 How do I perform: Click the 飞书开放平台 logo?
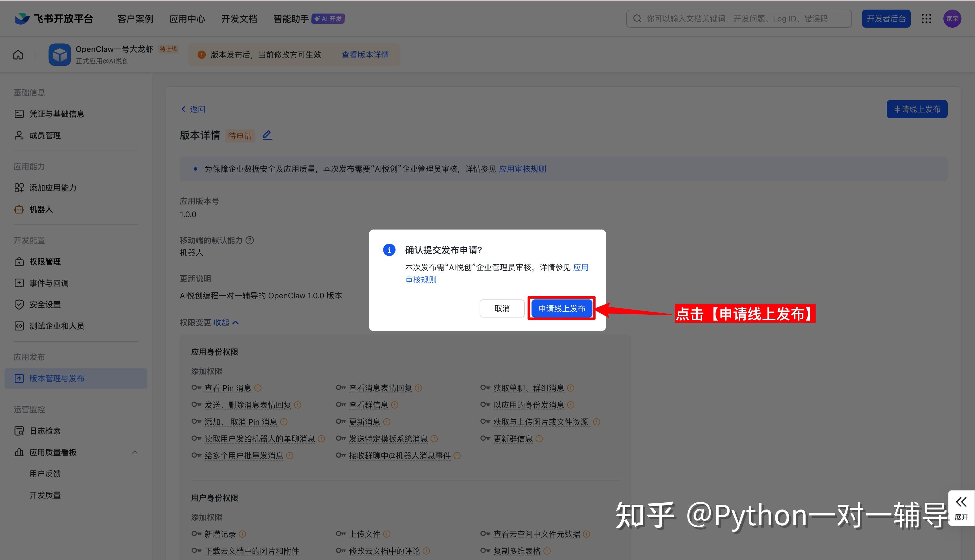(x=54, y=18)
